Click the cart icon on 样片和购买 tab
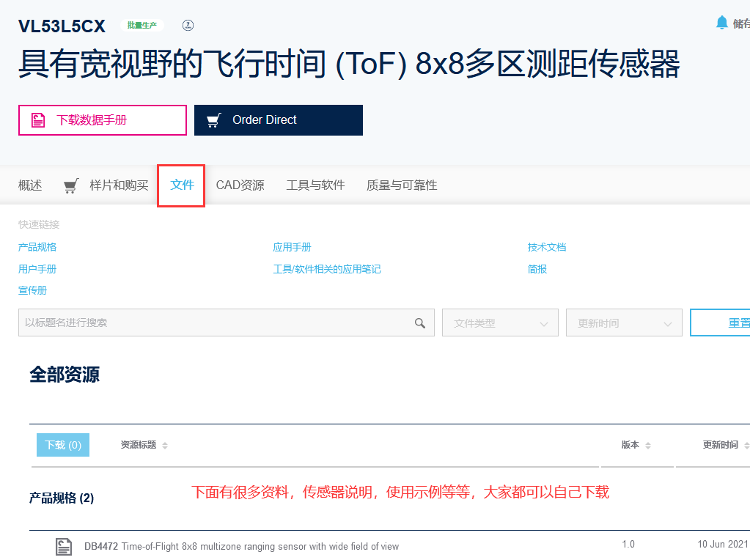The image size is (750, 560). click(70, 185)
